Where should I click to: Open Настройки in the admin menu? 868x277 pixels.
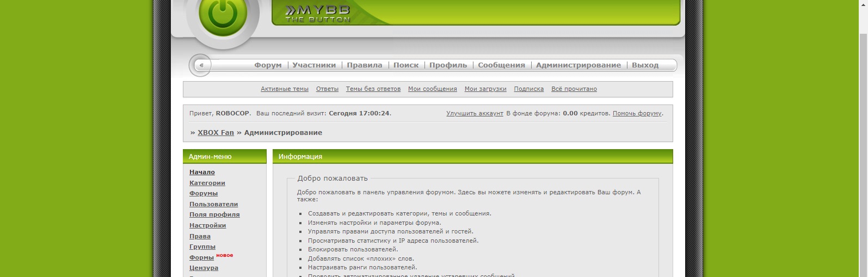207,226
